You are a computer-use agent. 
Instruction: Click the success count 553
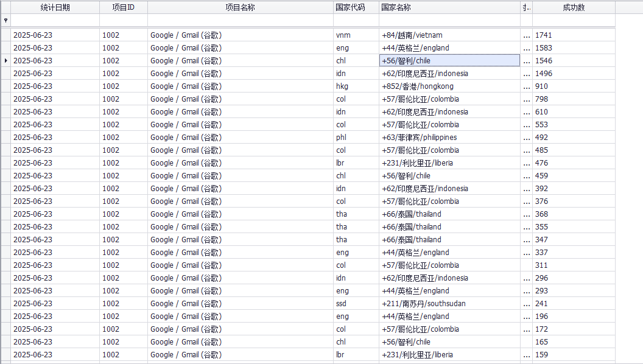(x=574, y=125)
